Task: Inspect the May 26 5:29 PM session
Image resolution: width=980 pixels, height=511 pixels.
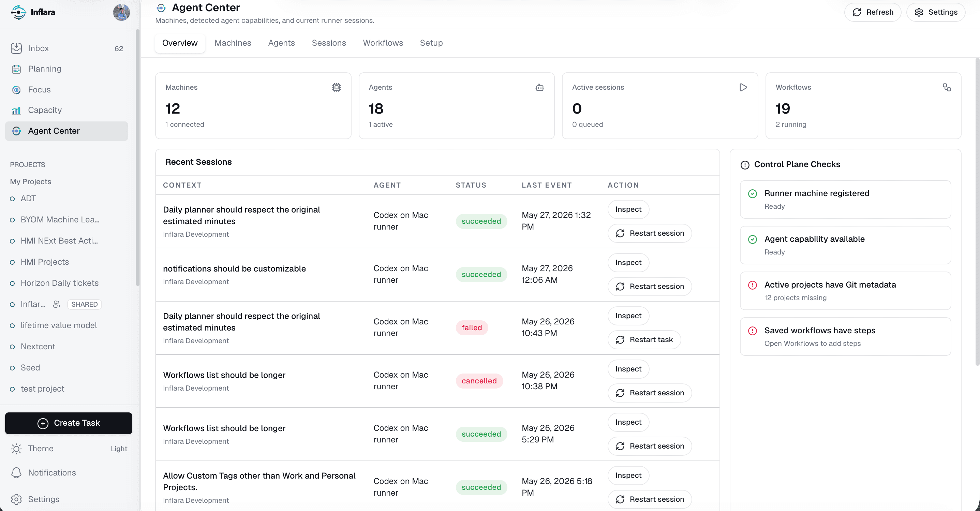Action: click(x=628, y=422)
